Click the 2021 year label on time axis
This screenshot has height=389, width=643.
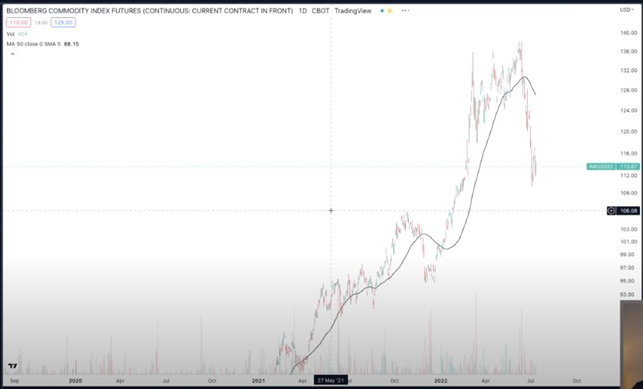[x=258, y=381]
